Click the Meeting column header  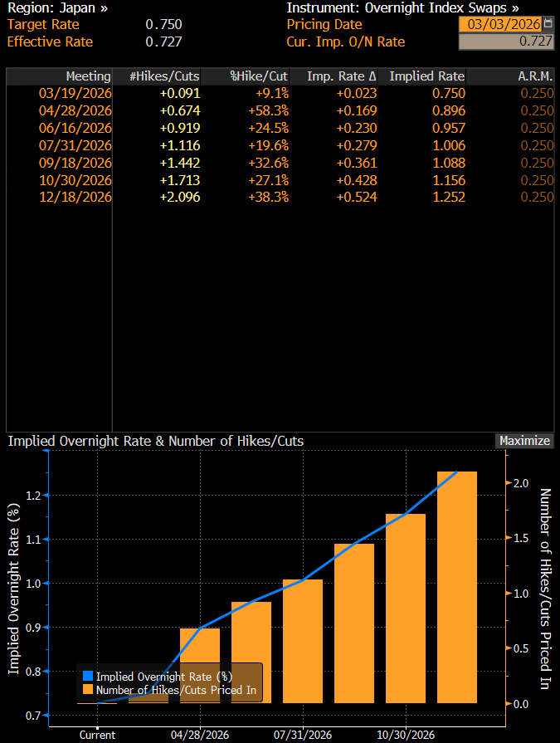[x=88, y=76]
